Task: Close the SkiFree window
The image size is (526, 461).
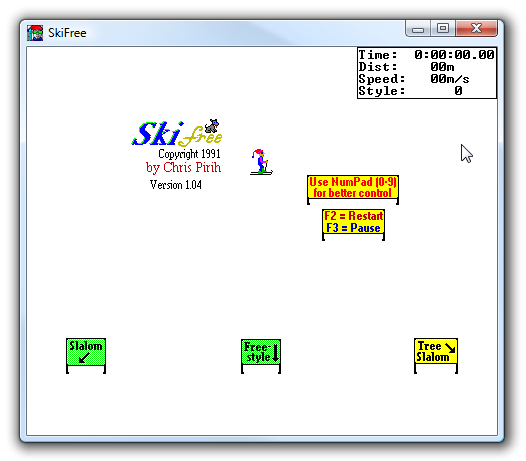Action: (x=476, y=28)
